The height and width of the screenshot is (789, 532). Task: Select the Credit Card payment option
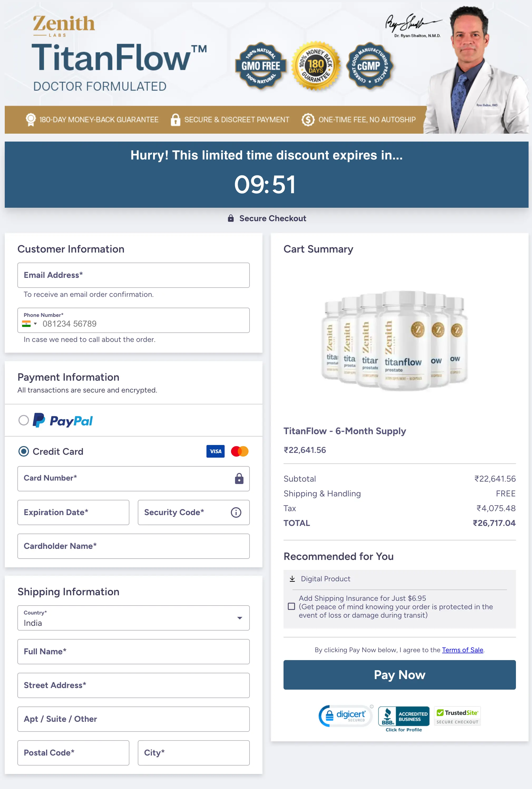[23, 452]
